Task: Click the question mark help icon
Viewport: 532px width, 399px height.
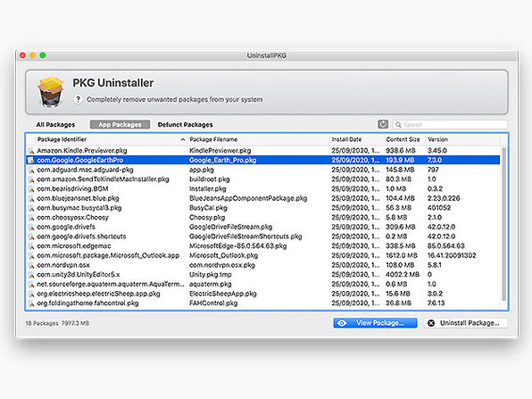Action: click(x=78, y=99)
